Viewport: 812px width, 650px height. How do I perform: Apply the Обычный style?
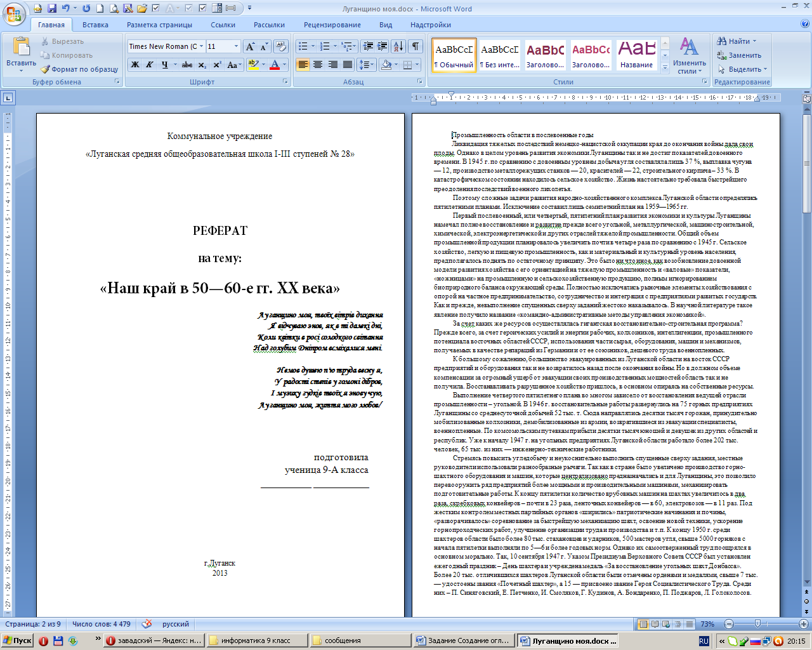[x=454, y=55]
